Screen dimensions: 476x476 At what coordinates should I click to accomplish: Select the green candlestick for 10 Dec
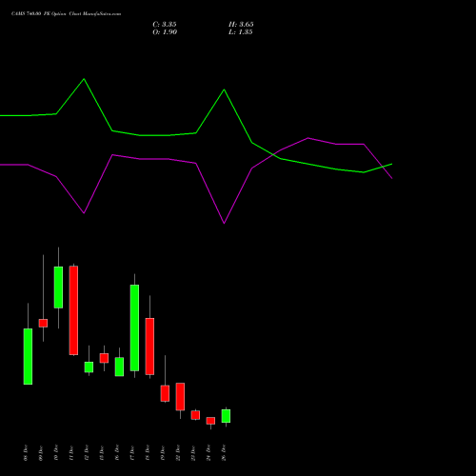tap(58, 288)
